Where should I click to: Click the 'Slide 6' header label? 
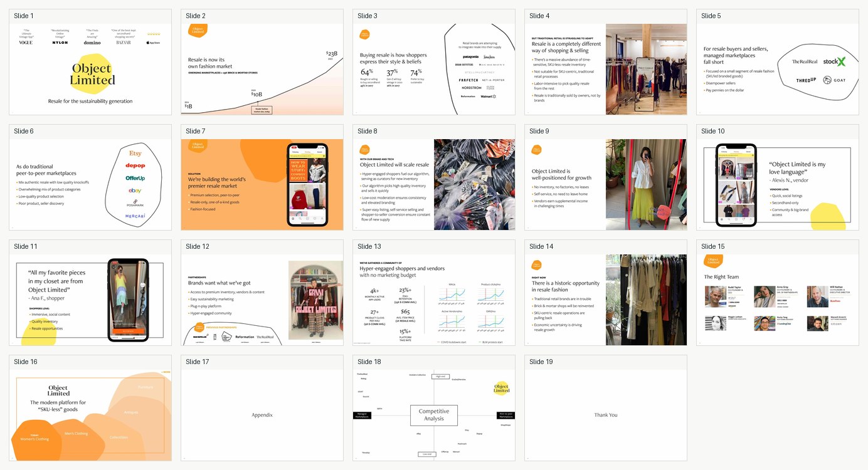point(24,131)
